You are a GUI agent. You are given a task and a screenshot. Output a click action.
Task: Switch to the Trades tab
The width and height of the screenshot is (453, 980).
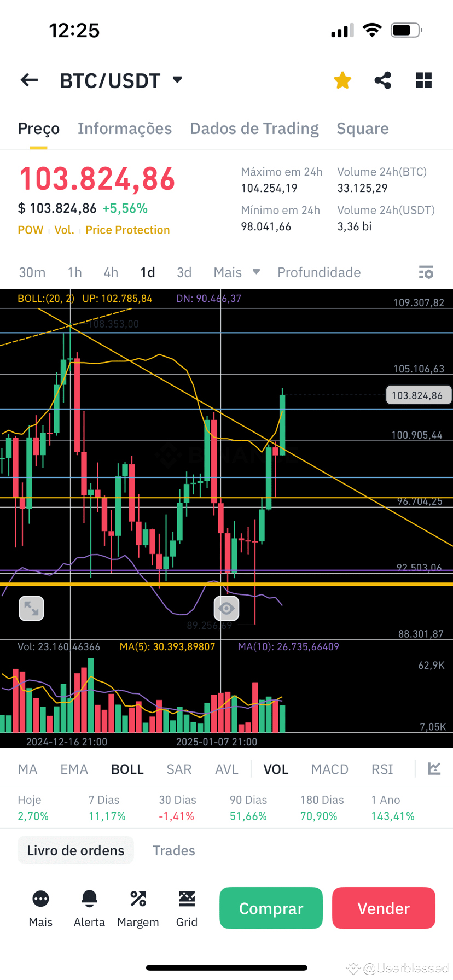coord(174,850)
